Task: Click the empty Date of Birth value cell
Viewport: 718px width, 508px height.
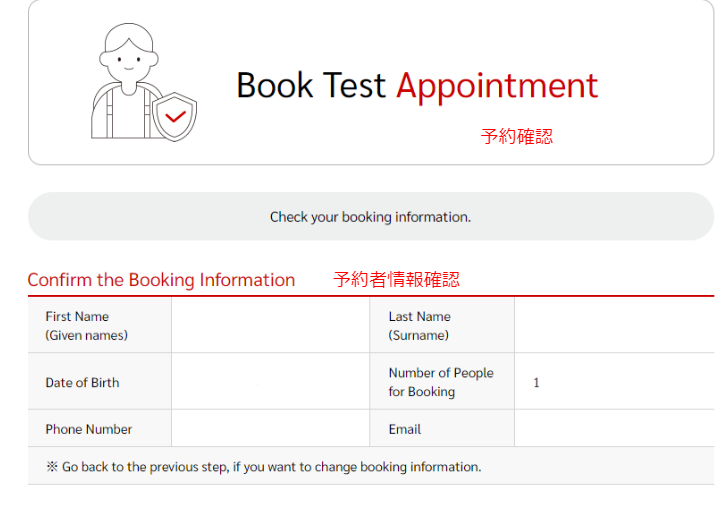Action: coord(270,382)
